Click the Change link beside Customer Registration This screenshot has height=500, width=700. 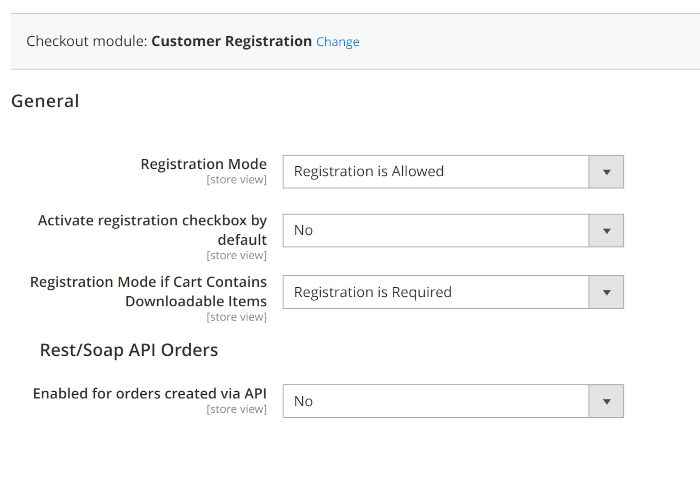pos(338,42)
